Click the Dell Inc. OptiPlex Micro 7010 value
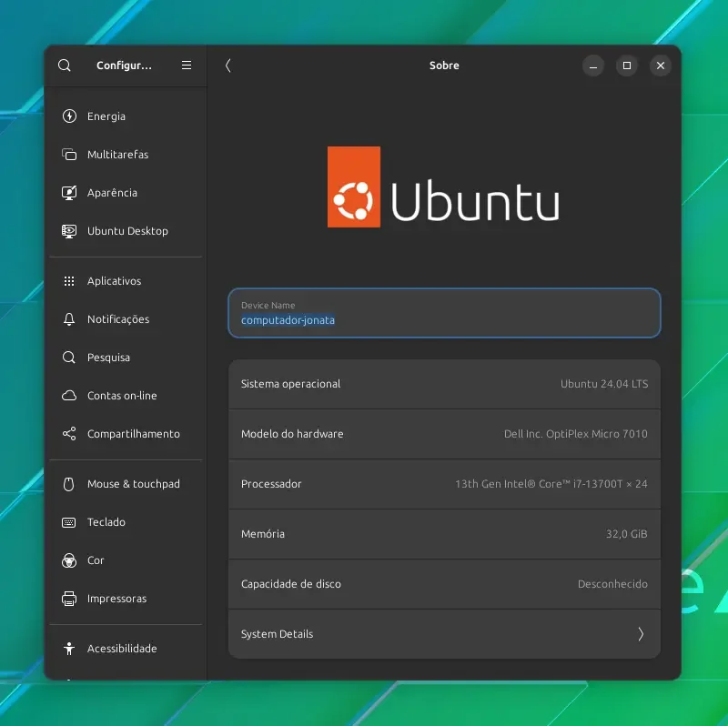 (576, 434)
